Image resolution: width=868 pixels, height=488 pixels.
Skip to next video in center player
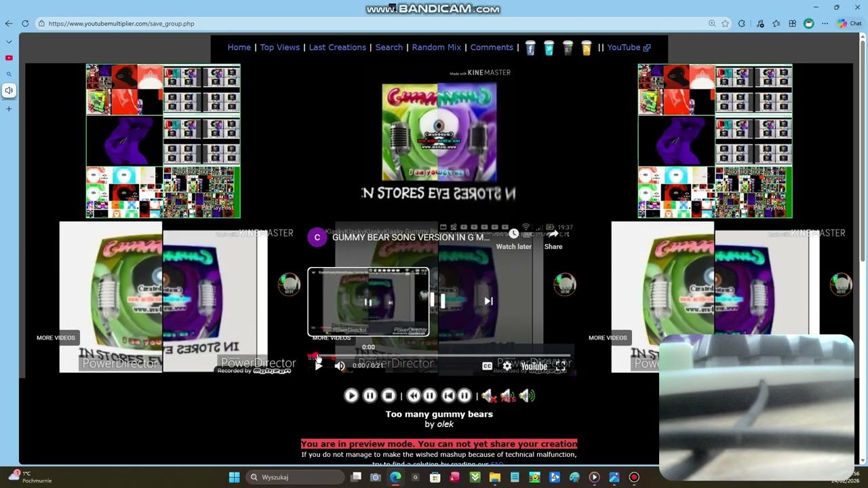[488, 302]
